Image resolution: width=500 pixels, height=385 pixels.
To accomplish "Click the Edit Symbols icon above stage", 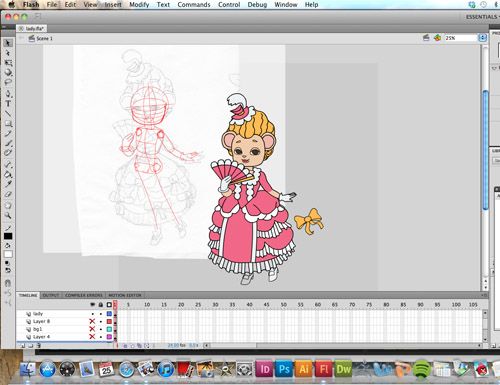I will click(x=437, y=38).
